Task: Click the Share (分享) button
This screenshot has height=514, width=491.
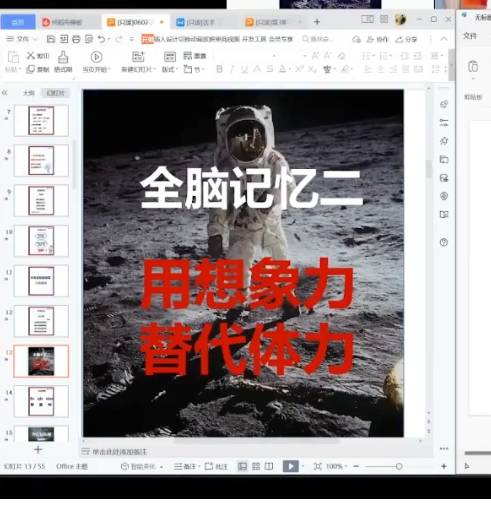Action: click(x=406, y=40)
